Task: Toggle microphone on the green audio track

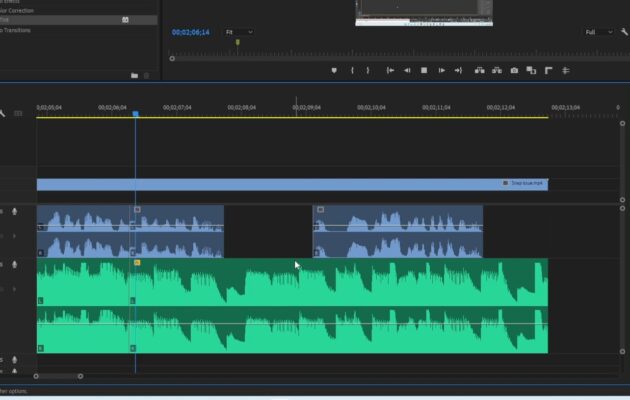Action: (14, 265)
